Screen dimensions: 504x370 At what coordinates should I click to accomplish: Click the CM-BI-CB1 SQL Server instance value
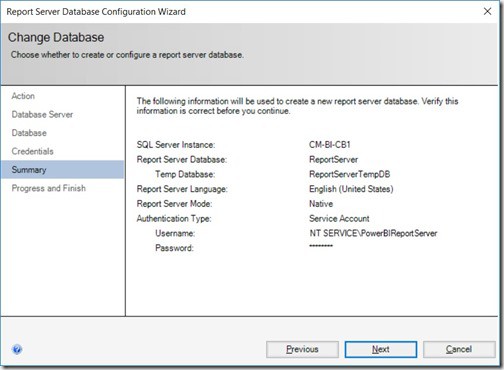coord(330,145)
